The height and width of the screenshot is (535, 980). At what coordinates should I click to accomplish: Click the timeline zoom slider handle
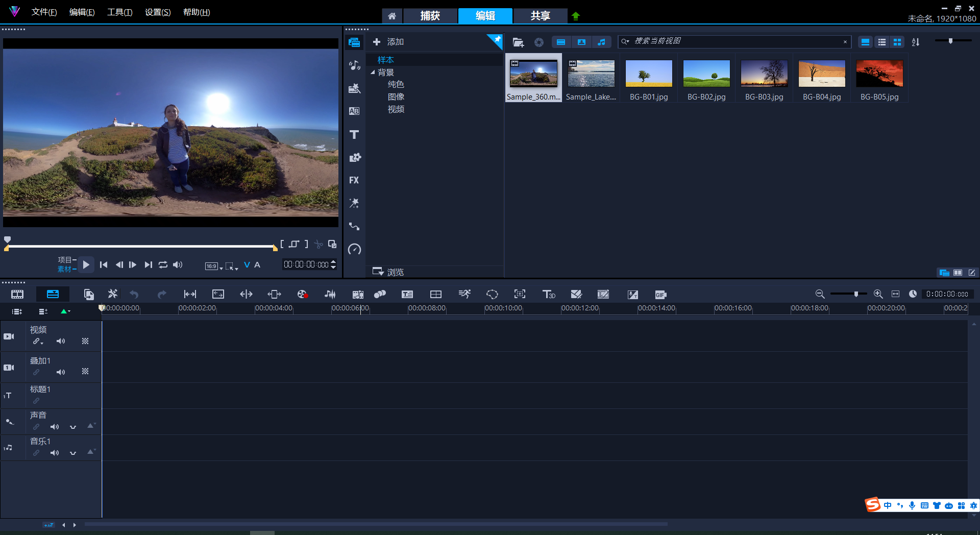[x=856, y=294]
